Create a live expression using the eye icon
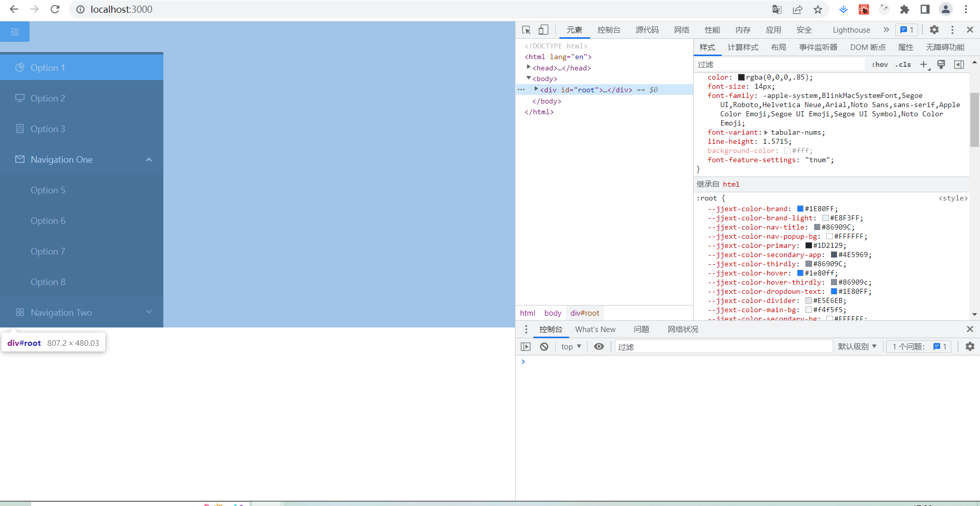Screen dimensions: 980x506 (599, 346)
